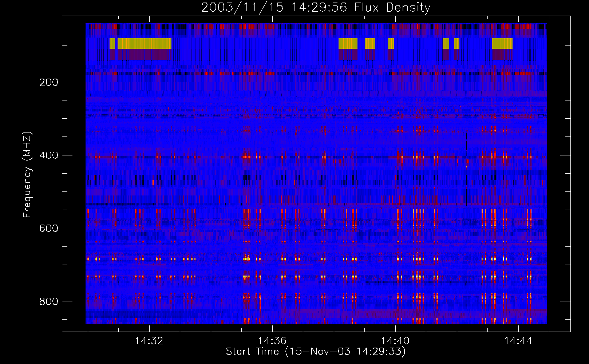
Task: Select the 14:36 time tick label
Action: tap(272, 341)
